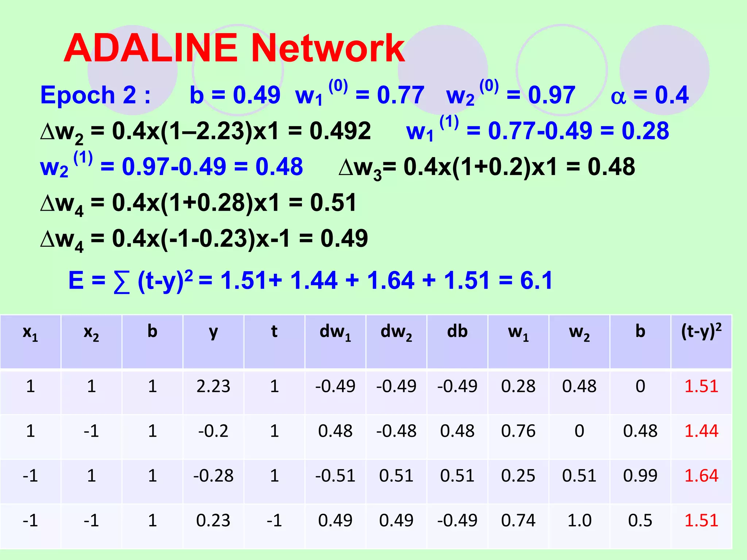Click the red 1.64 error cell
Viewport: 747px width, 560px height.
click(x=701, y=475)
